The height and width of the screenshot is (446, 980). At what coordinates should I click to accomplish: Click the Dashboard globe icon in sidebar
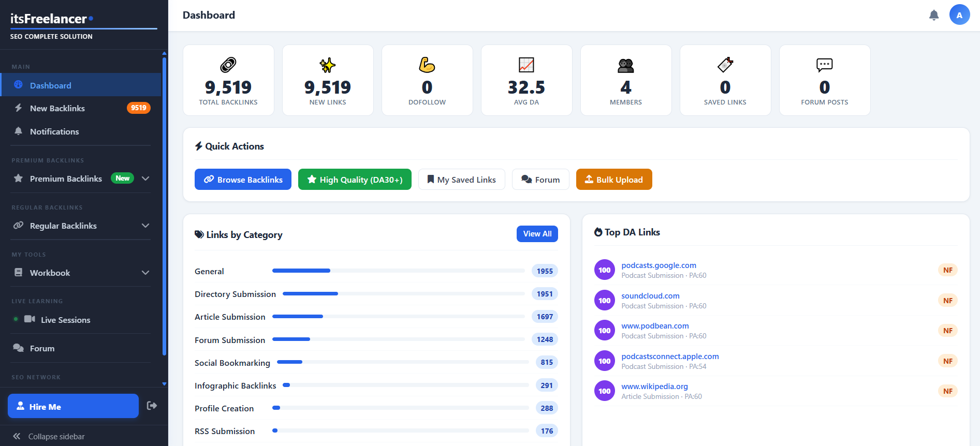point(19,85)
